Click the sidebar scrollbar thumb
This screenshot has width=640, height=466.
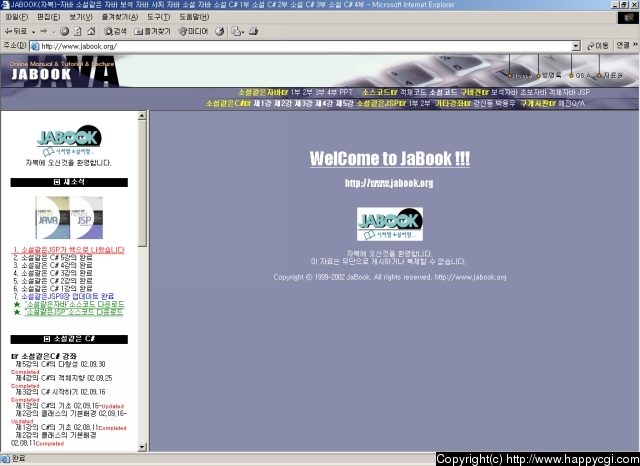click(142, 183)
